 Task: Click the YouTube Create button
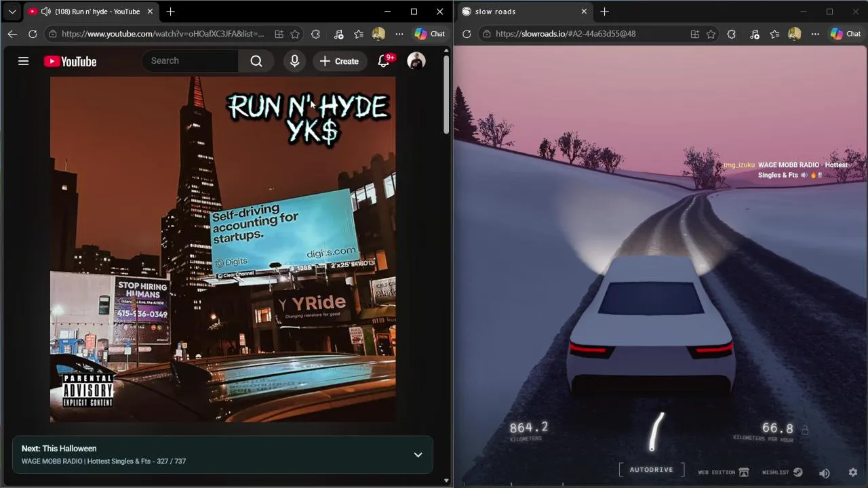(339, 61)
